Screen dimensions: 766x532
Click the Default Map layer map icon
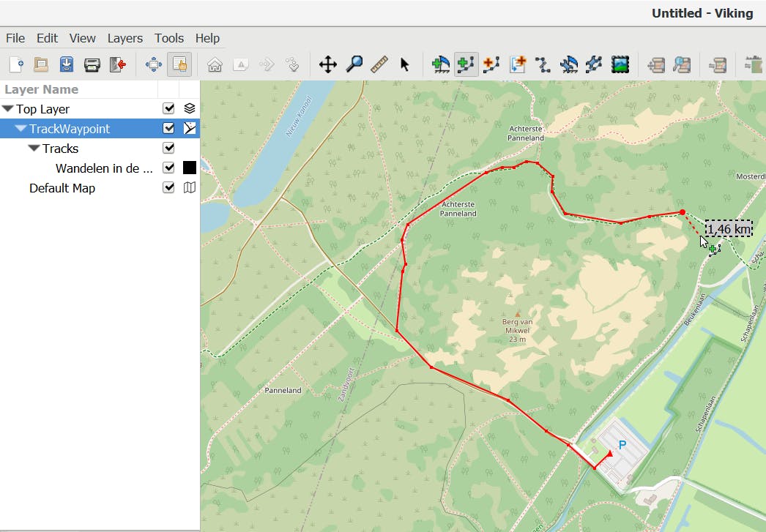[190, 187]
